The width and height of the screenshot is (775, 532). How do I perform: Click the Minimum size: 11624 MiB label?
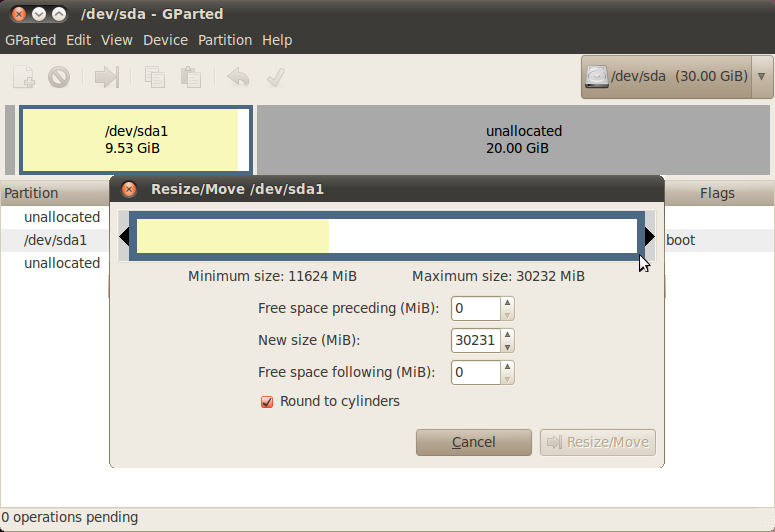272,276
